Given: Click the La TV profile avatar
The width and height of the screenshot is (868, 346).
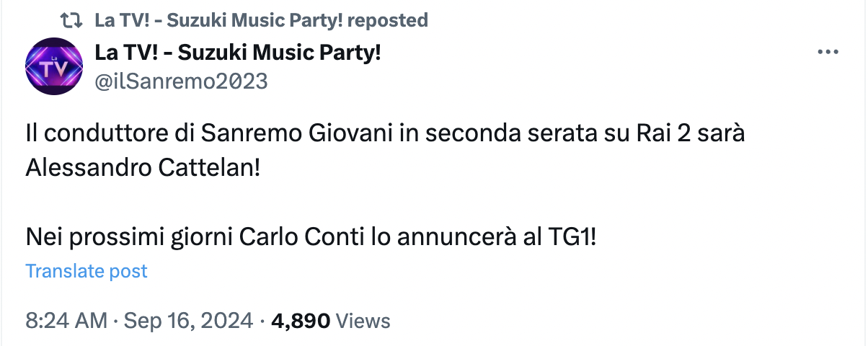Looking at the screenshot, I should [x=54, y=66].
